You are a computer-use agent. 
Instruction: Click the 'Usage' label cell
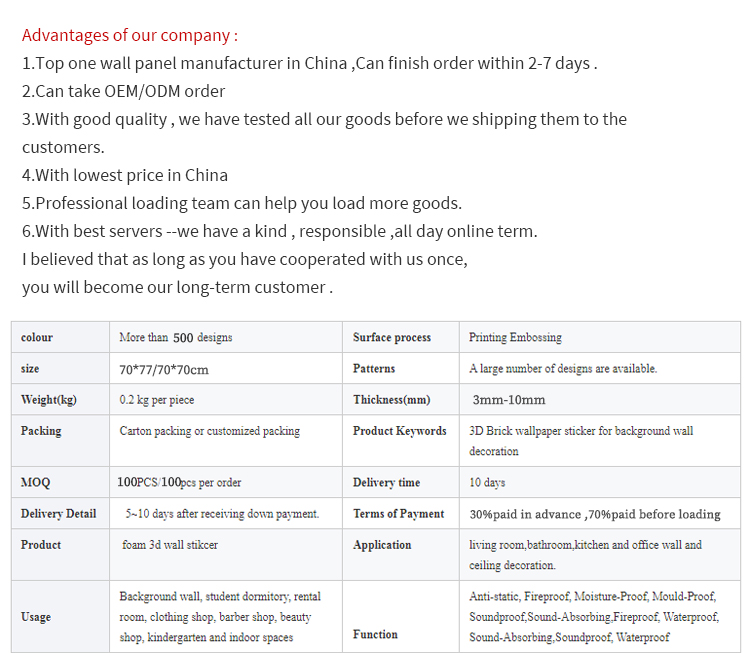coord(36,617)
